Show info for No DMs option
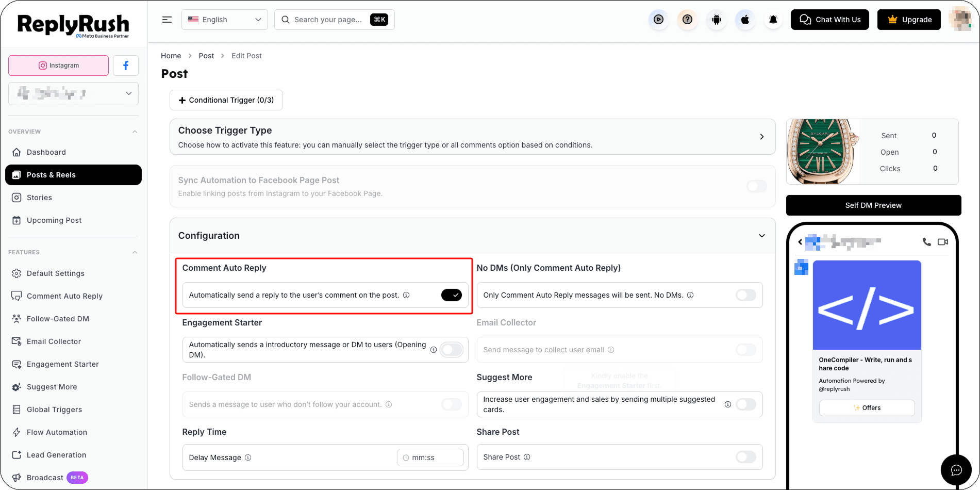This screenshot has height=490, width=980. (690, 295)
